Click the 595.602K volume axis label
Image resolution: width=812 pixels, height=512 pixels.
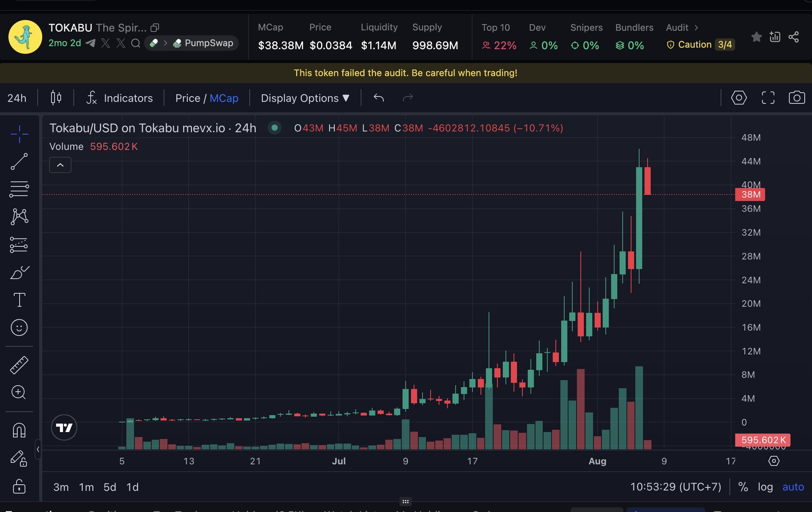(x=762, y=440)
